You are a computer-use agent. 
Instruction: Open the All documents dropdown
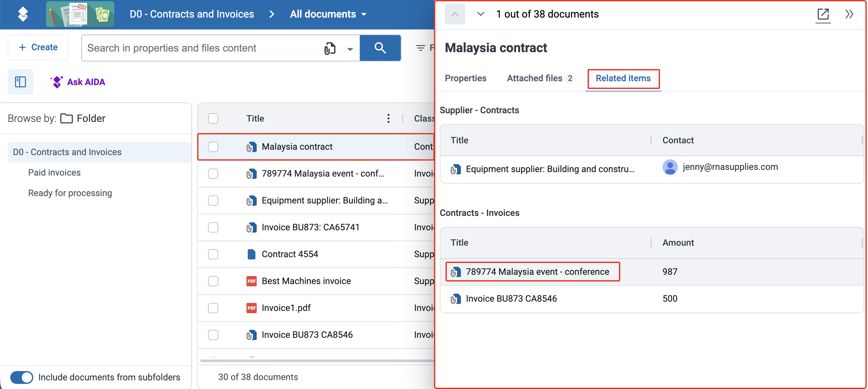[328, 14]
